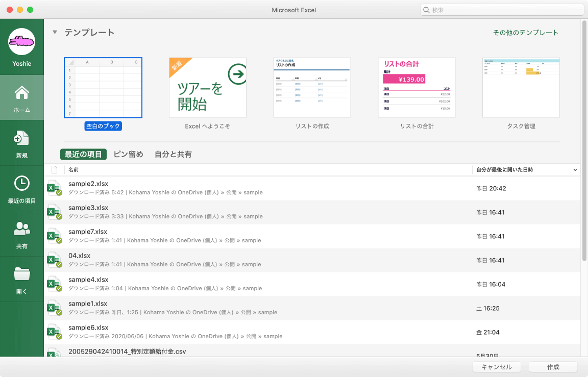The image size is (588, 377).
Task: Click the 昨日 16:04 date entry
Action: click(x=491, y=285)
